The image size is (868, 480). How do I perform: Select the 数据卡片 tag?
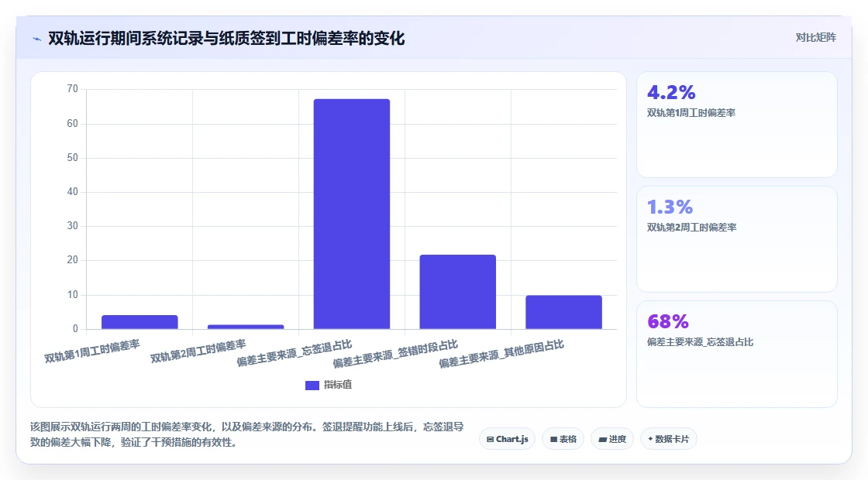point(668,439)
